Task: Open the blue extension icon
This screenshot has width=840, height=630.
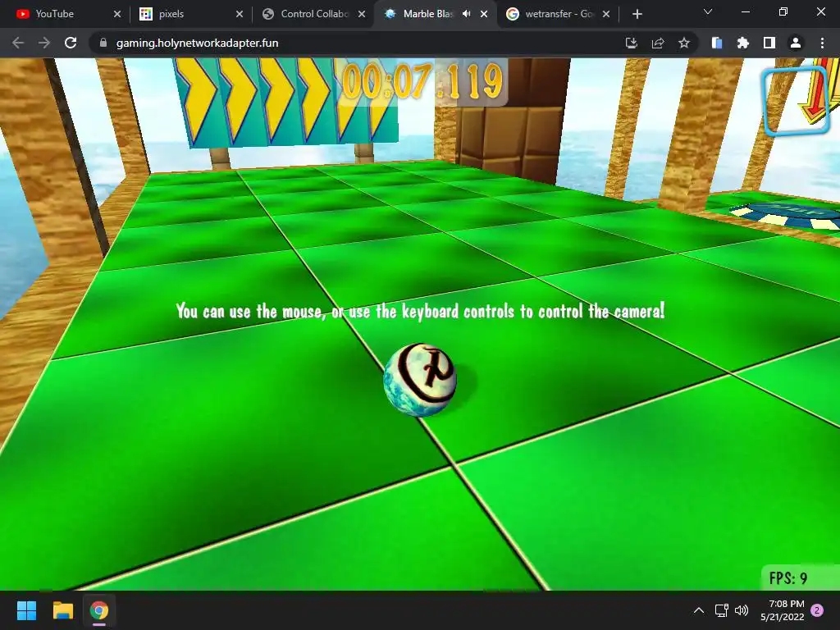Action: (717, 43)
